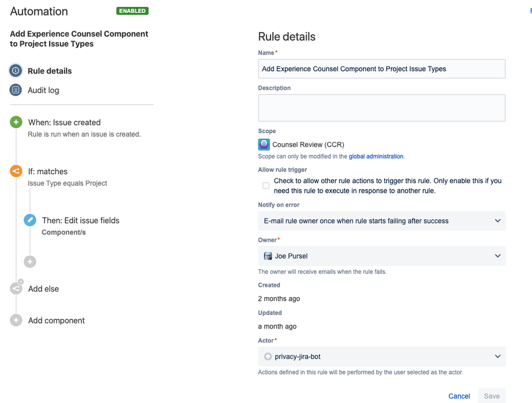Image resolution: width=532 pixels, height=403 pixels.
Task: Click the Rule details info icon
Action: 15,71
